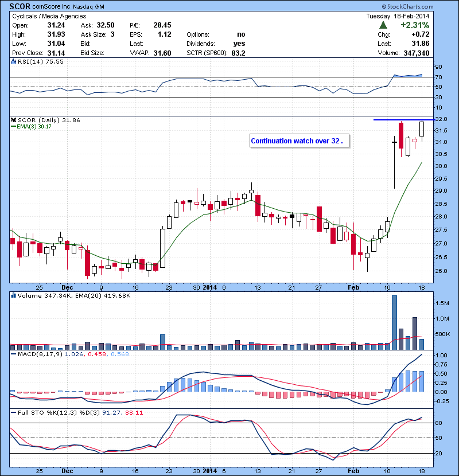Click the Options value no
459x476 pixels.
241,34
